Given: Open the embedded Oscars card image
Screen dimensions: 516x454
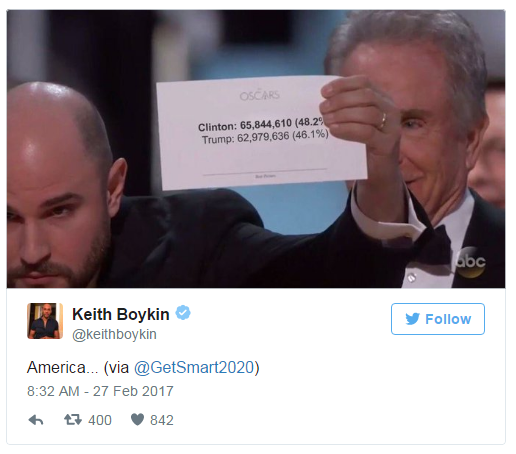Looking at the screenshot, I should 256,149.
